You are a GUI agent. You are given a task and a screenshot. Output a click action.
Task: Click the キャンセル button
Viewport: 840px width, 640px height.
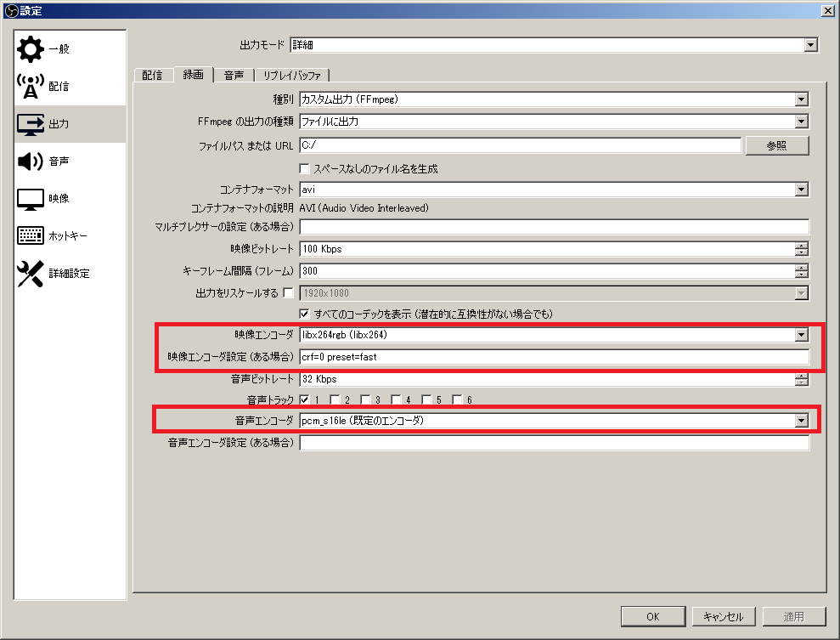(723, 616)
